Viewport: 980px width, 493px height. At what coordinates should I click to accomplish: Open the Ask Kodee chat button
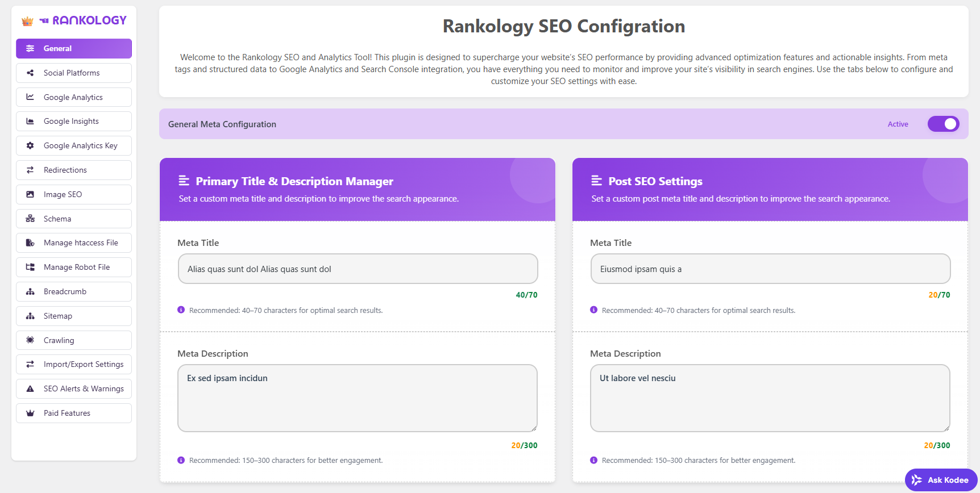[x=941, y=480]
